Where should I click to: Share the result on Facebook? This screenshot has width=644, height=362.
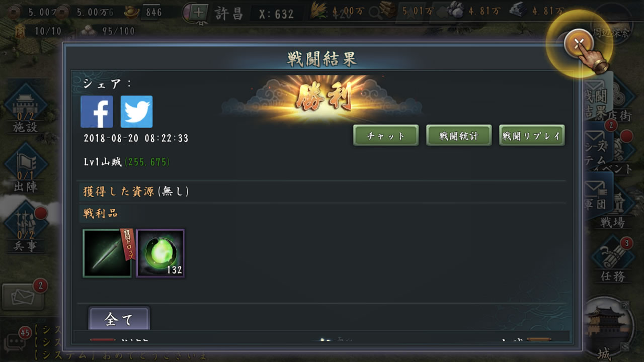pyautogui.click(x=97, y=112)
